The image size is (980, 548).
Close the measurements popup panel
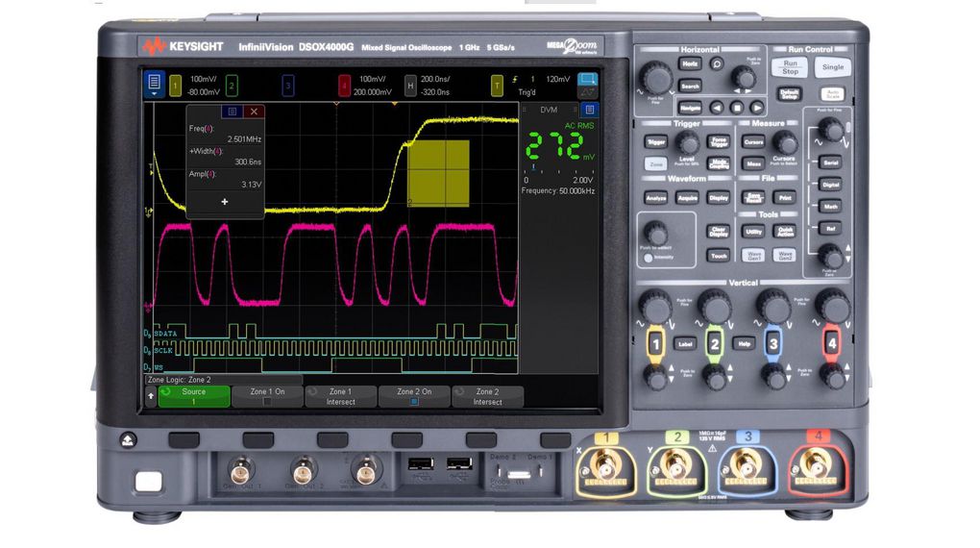(x=254, y=112)
